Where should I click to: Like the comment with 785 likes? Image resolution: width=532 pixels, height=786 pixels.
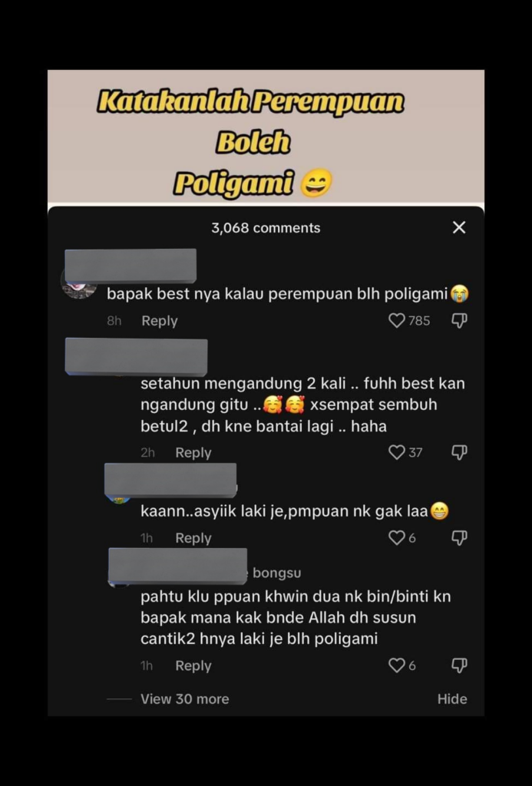[397, 320]
